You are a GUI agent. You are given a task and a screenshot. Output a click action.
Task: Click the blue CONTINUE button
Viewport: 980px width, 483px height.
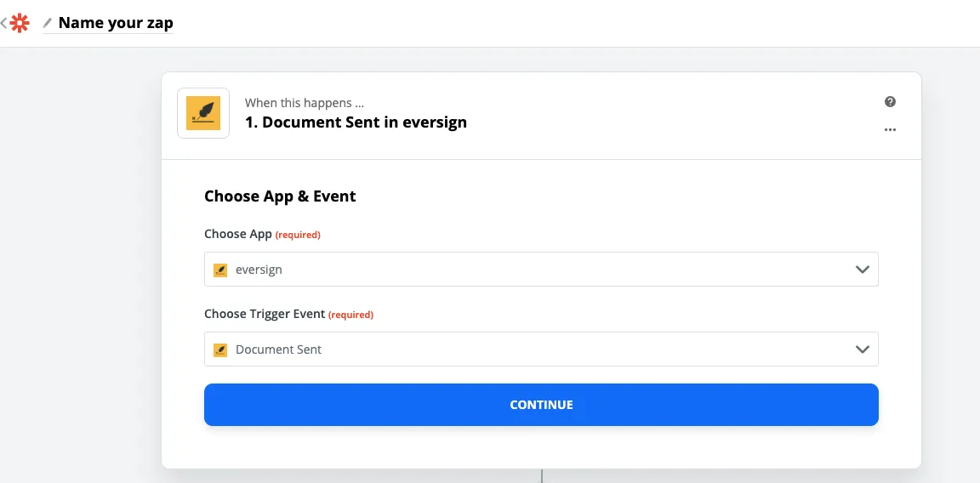541,405
